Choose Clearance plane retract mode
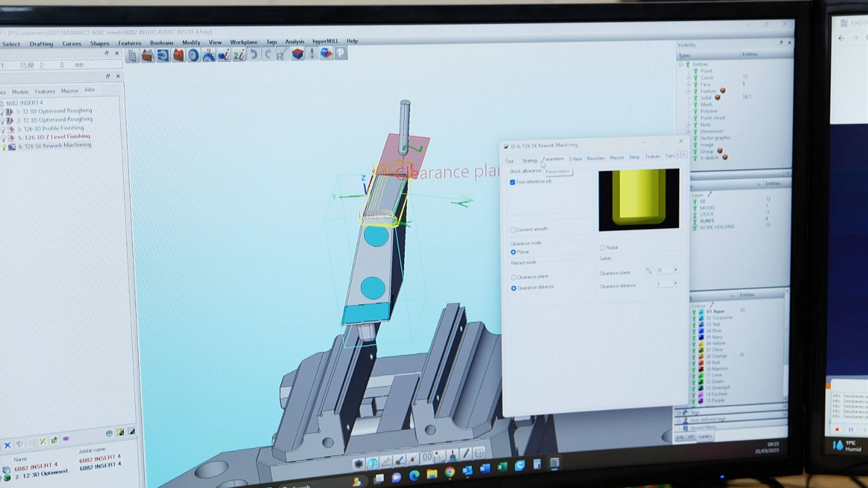This screenshot has height=488, width=868. click(x=514, y=277)
